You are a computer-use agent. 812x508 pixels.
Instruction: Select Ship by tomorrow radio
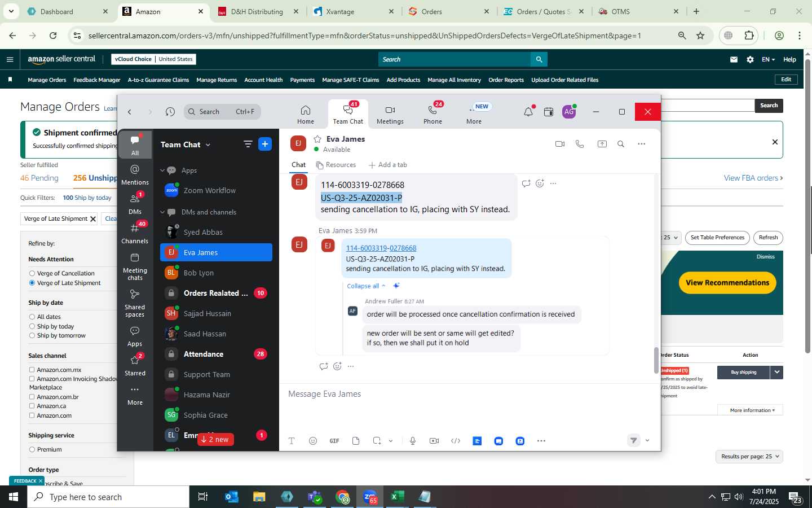[32, 335]
